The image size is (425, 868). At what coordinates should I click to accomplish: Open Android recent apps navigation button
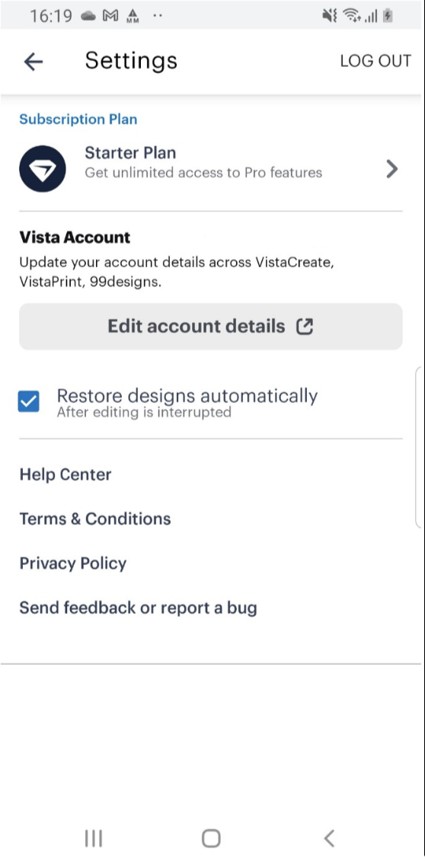click(x=94, y=838)
